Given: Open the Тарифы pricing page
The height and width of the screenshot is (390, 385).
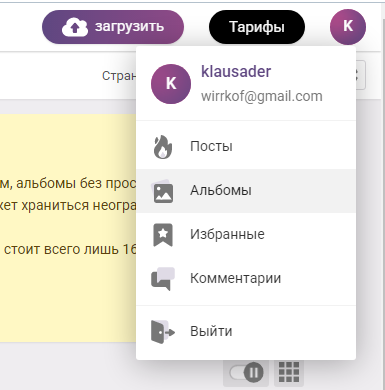Looking at the screenshot, I should coord(257,27).
